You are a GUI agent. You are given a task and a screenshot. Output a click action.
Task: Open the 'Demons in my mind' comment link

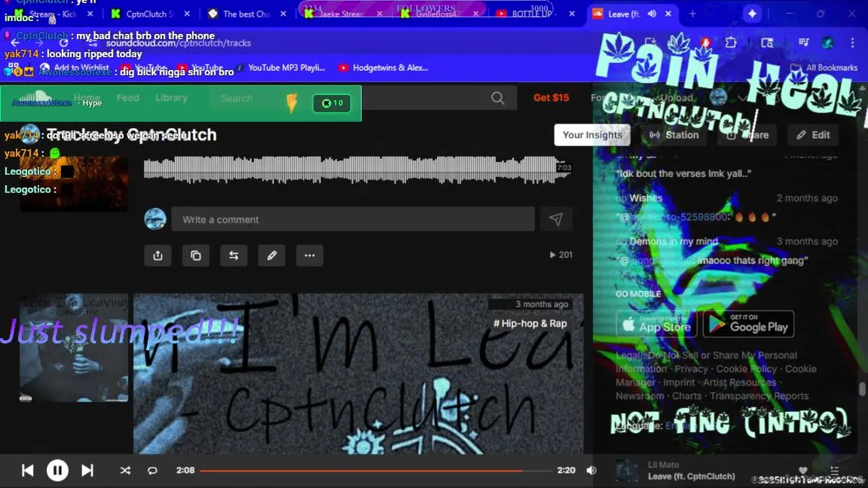(x=673, y=241)
